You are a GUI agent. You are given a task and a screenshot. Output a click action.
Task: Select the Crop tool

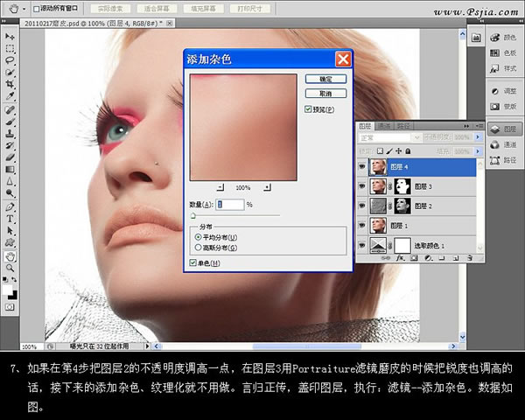pos(10,84)
